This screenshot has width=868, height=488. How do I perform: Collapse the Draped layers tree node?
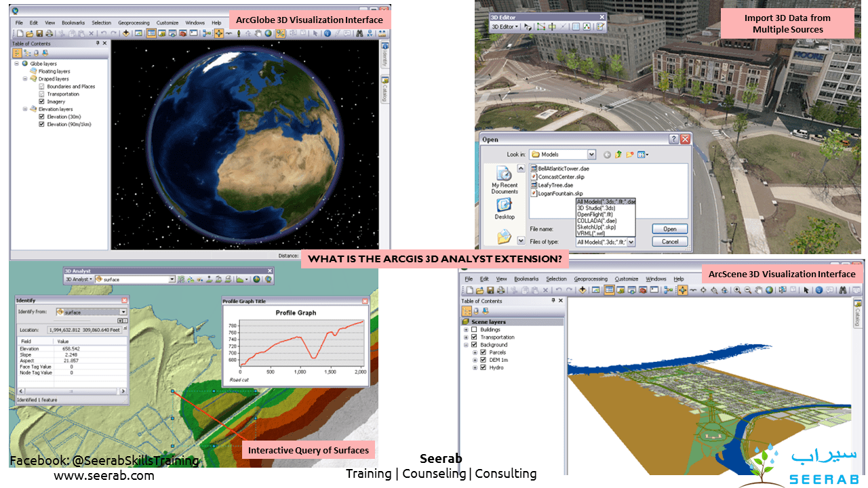(x=24, y=79)
